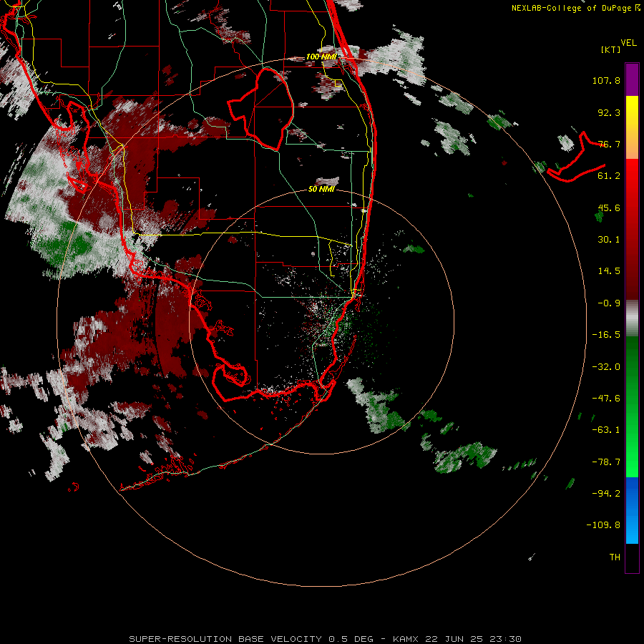Click the blue segment of color bar
The image size is (644, 644).
632,510
